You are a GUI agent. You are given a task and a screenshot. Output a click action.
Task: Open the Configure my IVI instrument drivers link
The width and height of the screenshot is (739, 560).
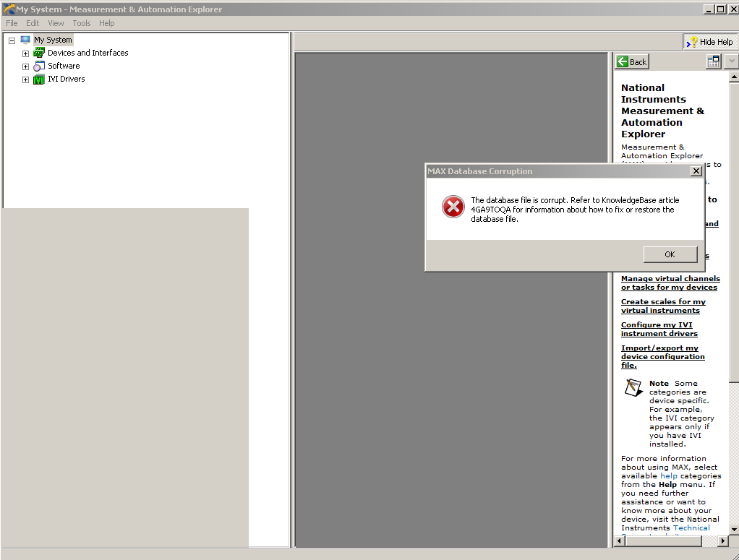tap(659, 329)
